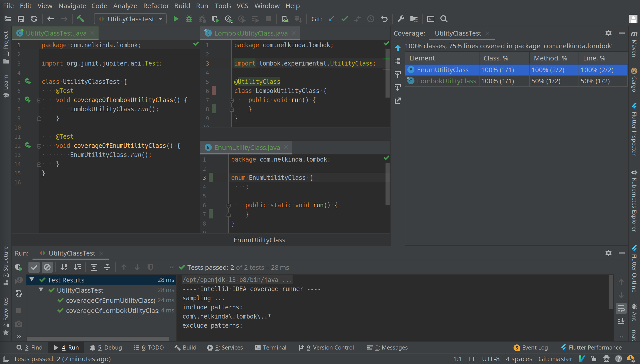
Task: Sort test results alphabetically
Action: (64, 267)
